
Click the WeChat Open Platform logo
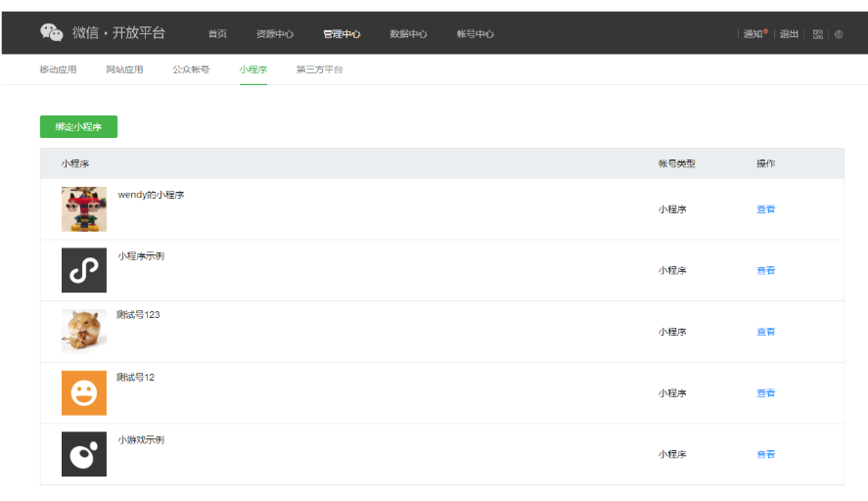point(102,33)
